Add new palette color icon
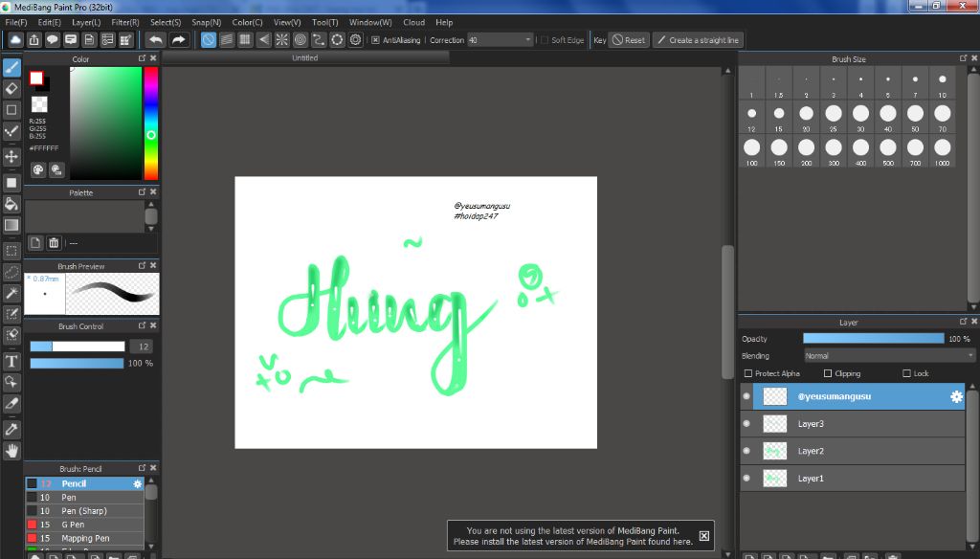The height and width of the screenshot is (559, 980). pyautogui.click(x=35, y=242)
